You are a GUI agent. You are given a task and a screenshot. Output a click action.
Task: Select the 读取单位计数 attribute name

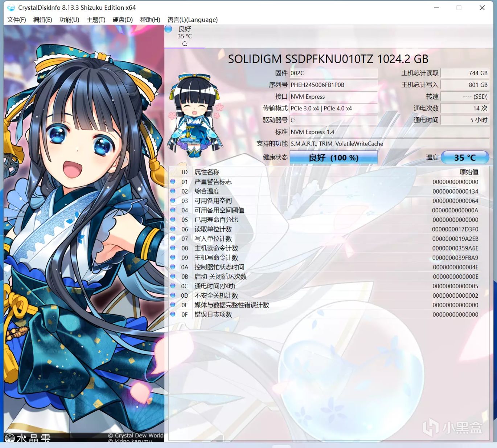(x=213, y=229)
